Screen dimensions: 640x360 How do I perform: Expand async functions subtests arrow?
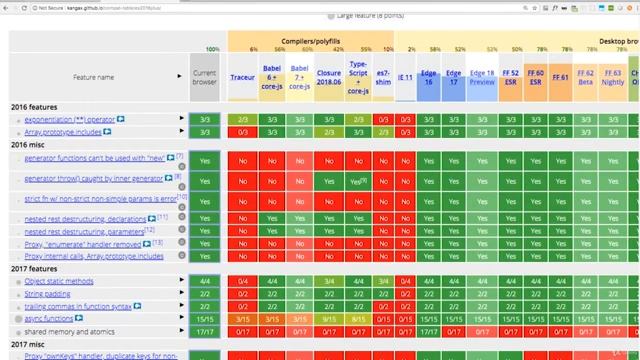point(182,317)
